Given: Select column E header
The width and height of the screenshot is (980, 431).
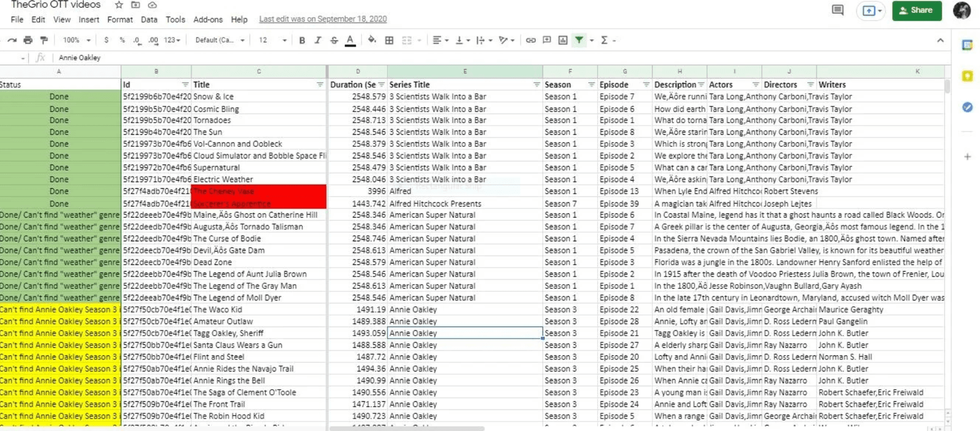Looking at the screenshot, I should [x=465, y=72].
